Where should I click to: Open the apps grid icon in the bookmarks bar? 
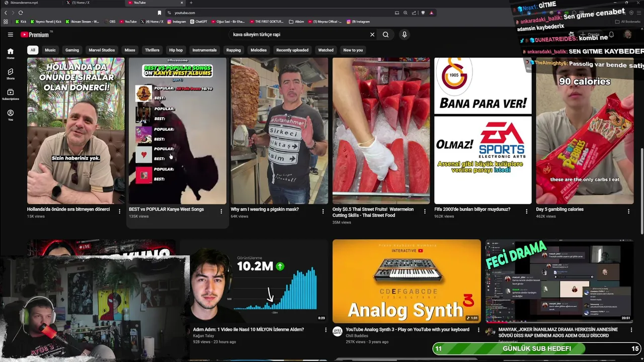click(6, 22)
